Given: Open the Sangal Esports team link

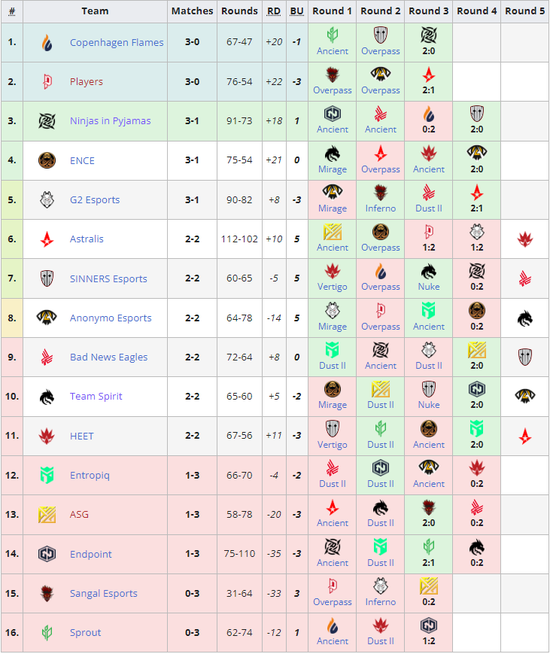Looking at the screenshot, I should click(x=103, y=593).
